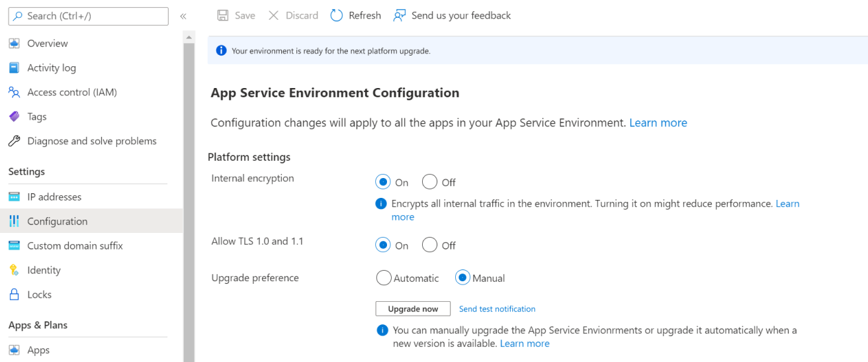
Task: Turn Internal encryption Off
Action: point(430,182)
